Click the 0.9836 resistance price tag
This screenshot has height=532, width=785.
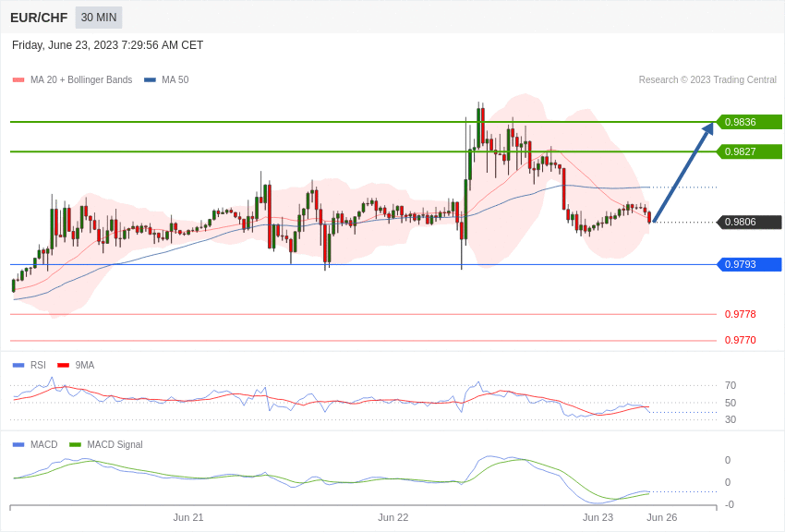coord(749,122)
